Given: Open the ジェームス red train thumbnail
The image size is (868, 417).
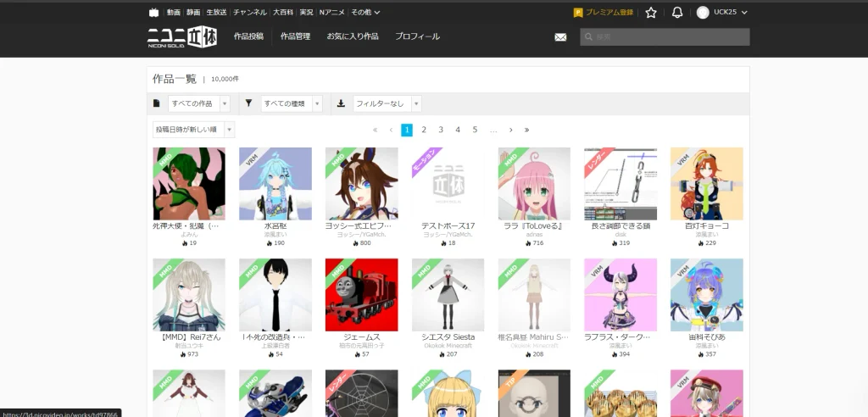Looking at the screenshot, I should point(361,295).
